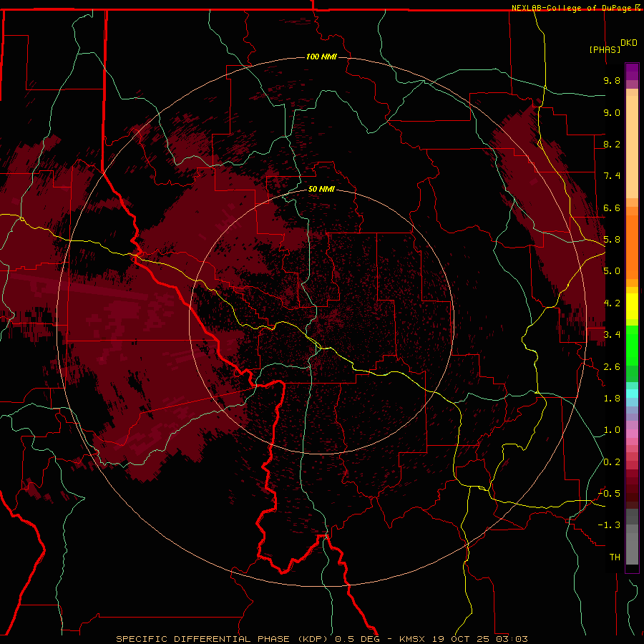Pick the bright green segment of the color bar

coord(632,346)
